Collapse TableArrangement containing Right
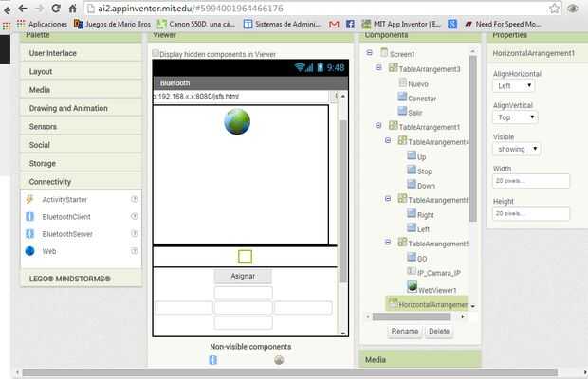 388,198
